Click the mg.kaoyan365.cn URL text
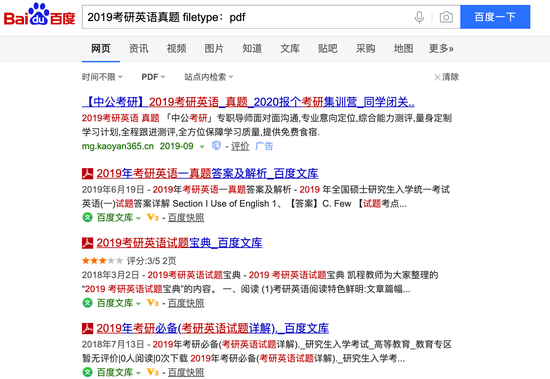This screenshot has height=379, width=550. coord(118,146)
